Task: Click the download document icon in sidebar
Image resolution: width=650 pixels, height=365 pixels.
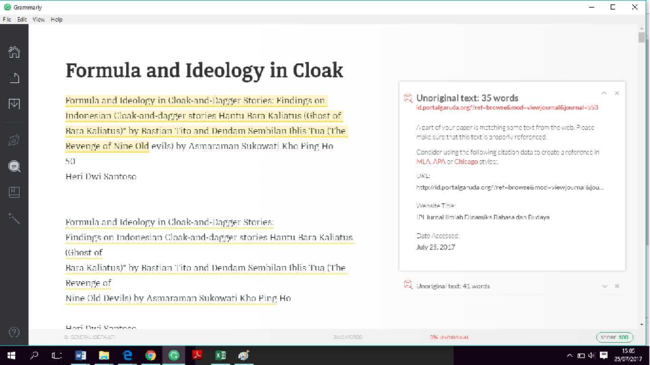Action: [x=14, y=104]
